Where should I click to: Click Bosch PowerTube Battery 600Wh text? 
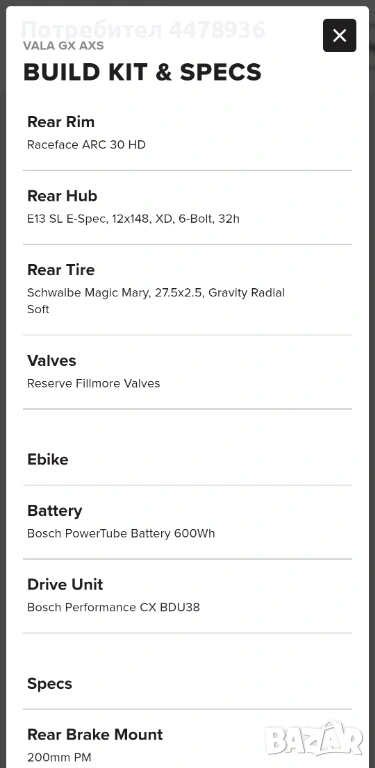pyautogui.click(x=121, y=533)
